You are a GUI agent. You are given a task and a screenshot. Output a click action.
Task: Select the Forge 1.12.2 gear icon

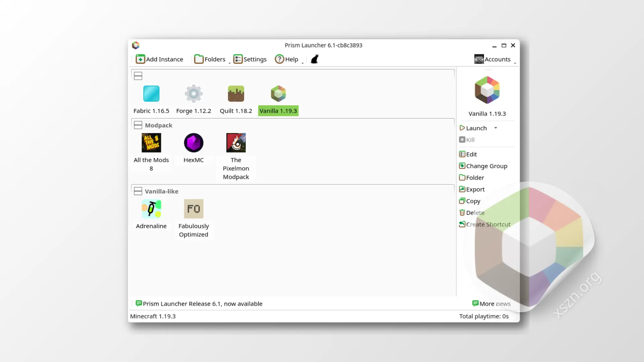coord(194,94)
